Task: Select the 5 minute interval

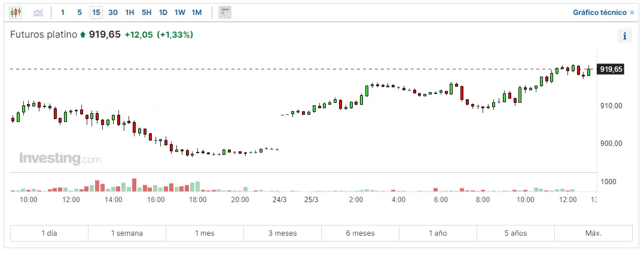Action: (80, 12)
